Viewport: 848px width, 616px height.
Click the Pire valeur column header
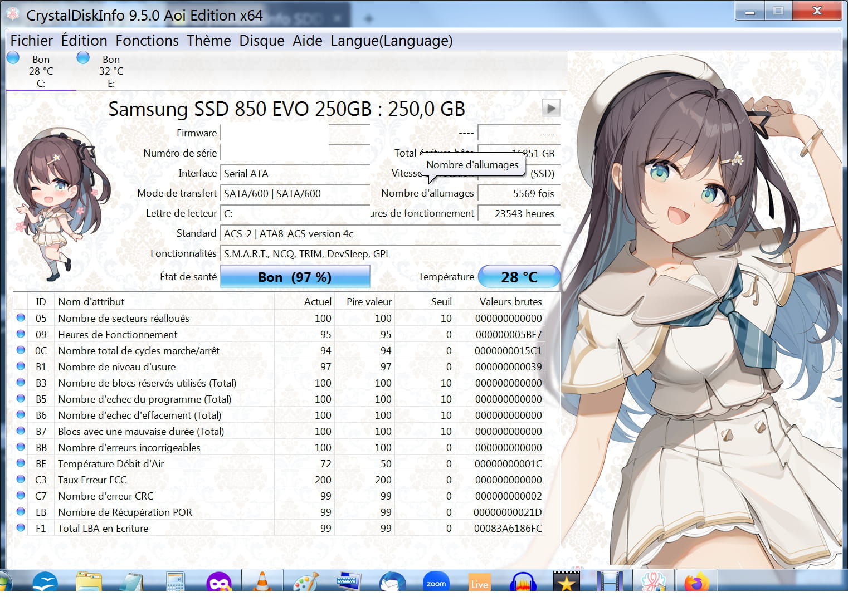pyautogui.click(x=364, y=301)
